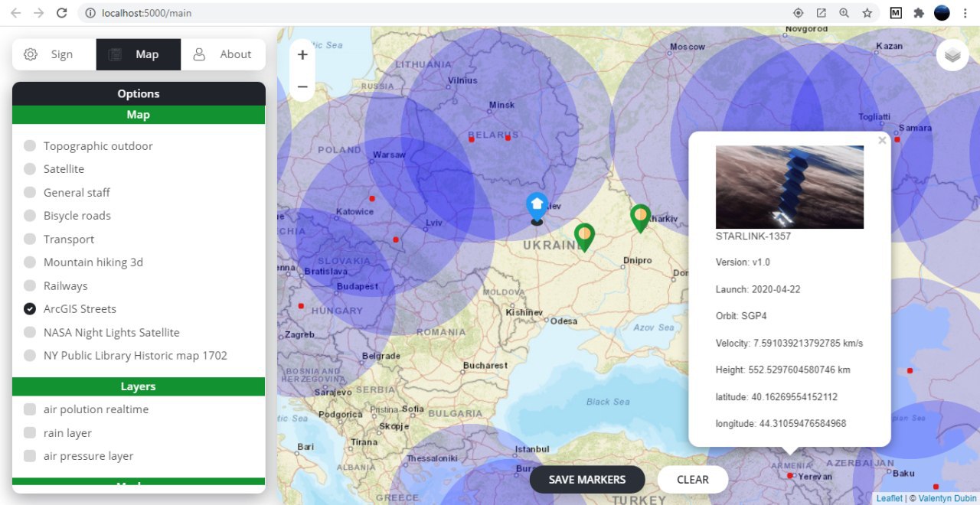Open the map layers control icon

pos(952,55)
